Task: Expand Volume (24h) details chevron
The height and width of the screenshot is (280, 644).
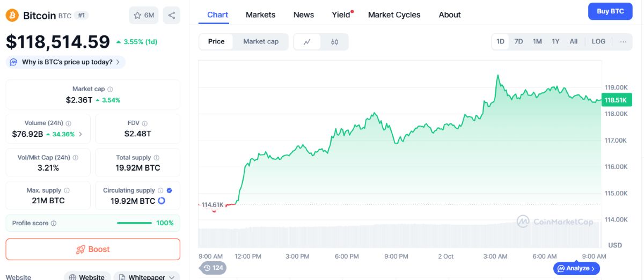Action: tap(80, 134)
